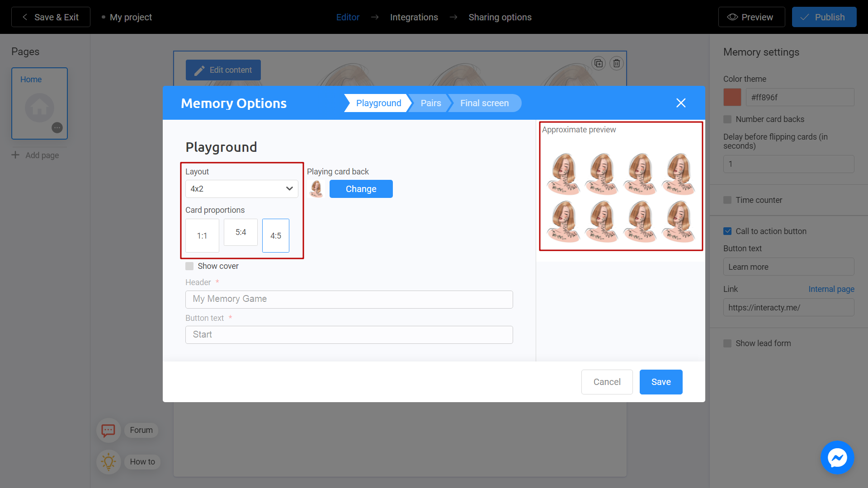Click the Change card back button
The height and width of the screenshot is (488, 868).
click(361, 189)
